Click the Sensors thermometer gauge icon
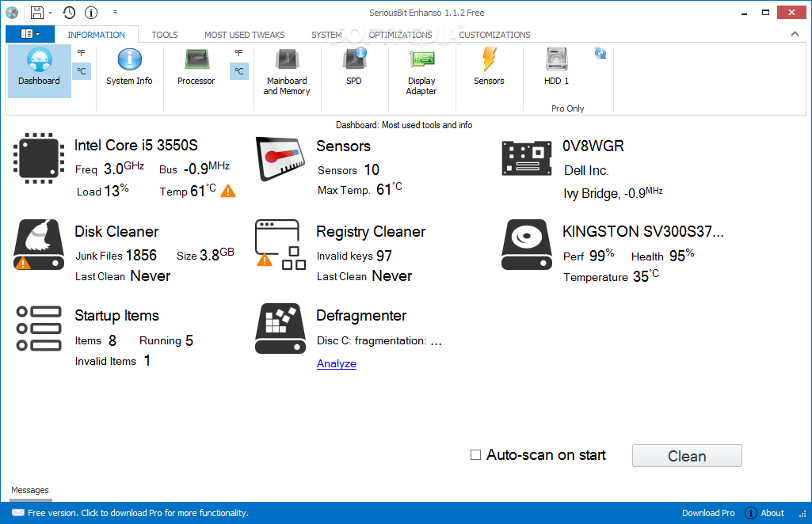The height and width of the screenshot is (524, 812). point(280,158)
